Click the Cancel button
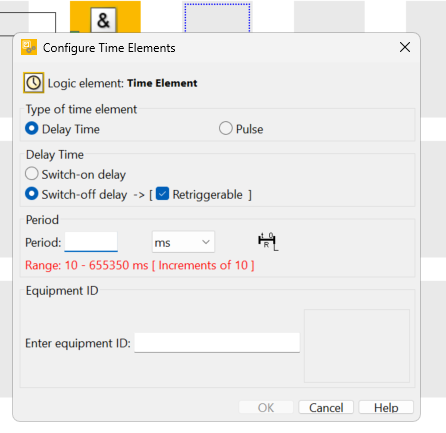This screenshot has width=446, height=433. pos(326,407)
